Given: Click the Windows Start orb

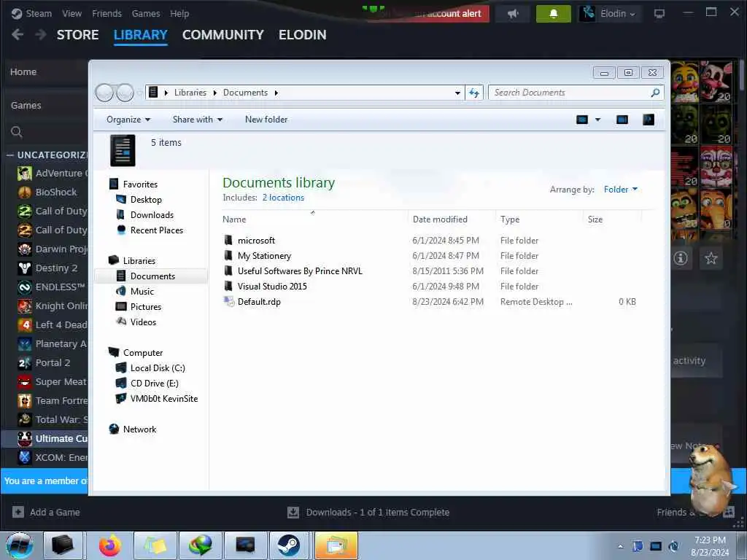Looking at the screenshot, I should (x=20, y=545).
